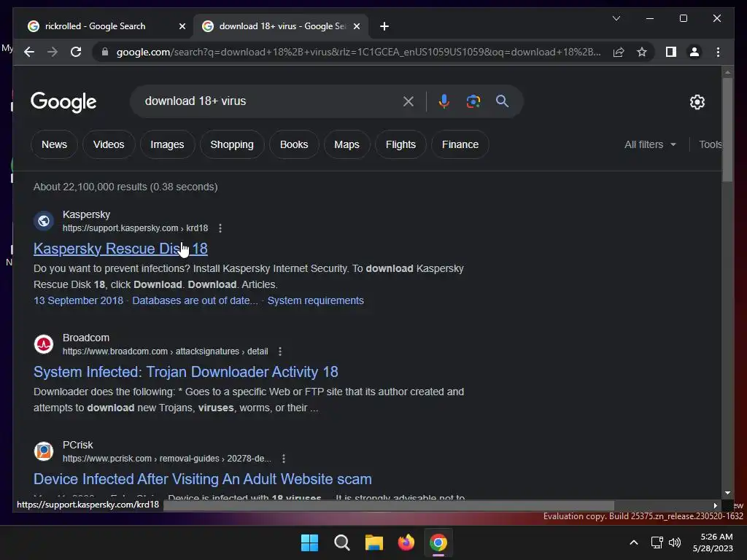Viewport: 747px width, 560px height.
Task: Filter results by Videos
Action: [x=109, y=144]
